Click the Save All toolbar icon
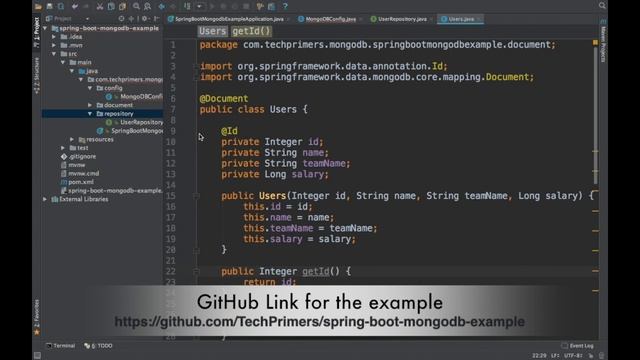This screenshot has width=640, height=360. pyautogui.click(x=49, y=7)
